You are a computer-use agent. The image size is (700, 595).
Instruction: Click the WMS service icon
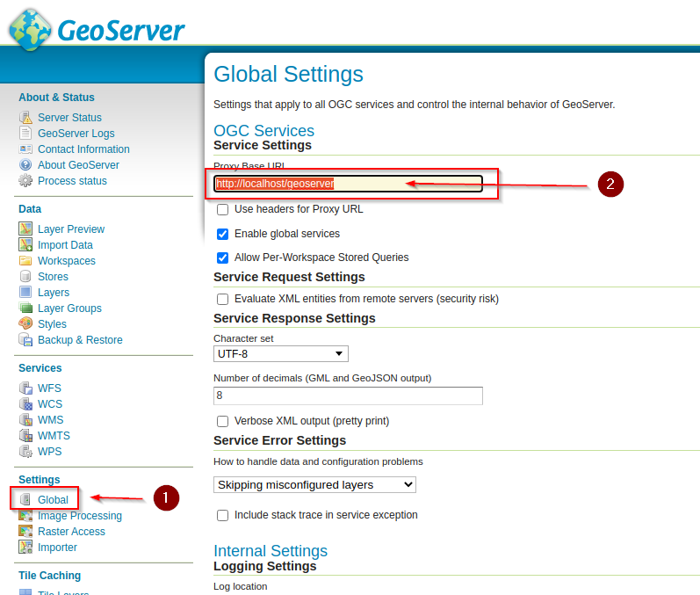point(25,419)
